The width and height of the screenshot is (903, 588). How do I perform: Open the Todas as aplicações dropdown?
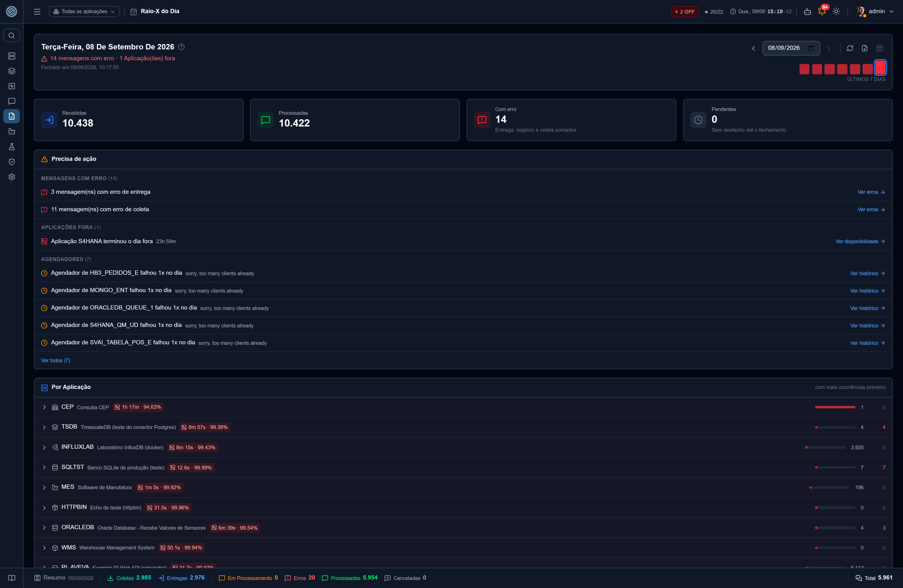84,11
